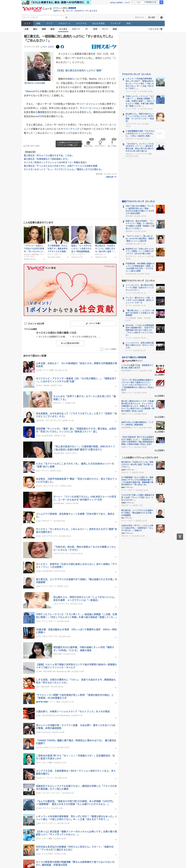Image resolution: width=186 pixels, height=868 pixels.
Task: Open the settings gear icon in header
Action: [161, 17]
